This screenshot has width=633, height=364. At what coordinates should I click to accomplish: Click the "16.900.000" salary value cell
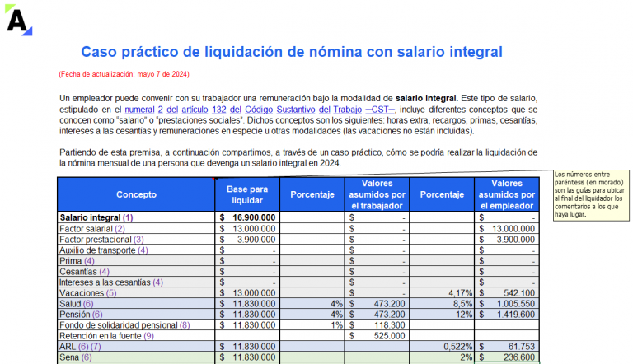coord(247,217)
